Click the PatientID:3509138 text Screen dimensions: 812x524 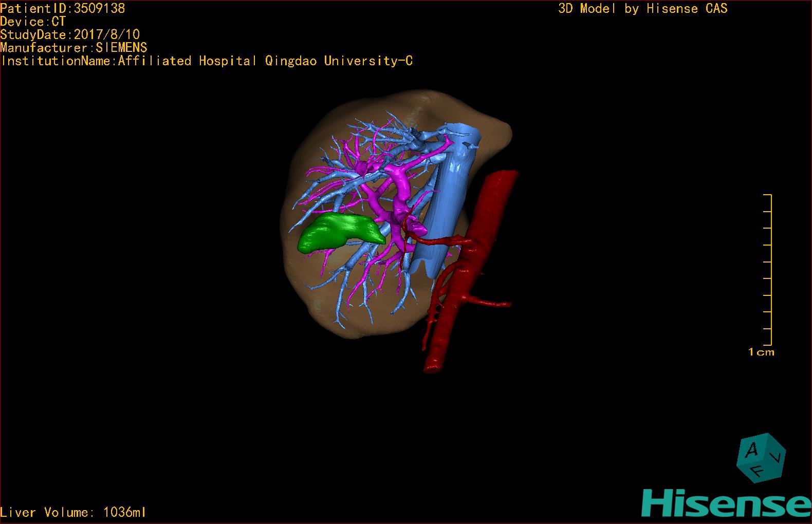(x=63, y=8)
